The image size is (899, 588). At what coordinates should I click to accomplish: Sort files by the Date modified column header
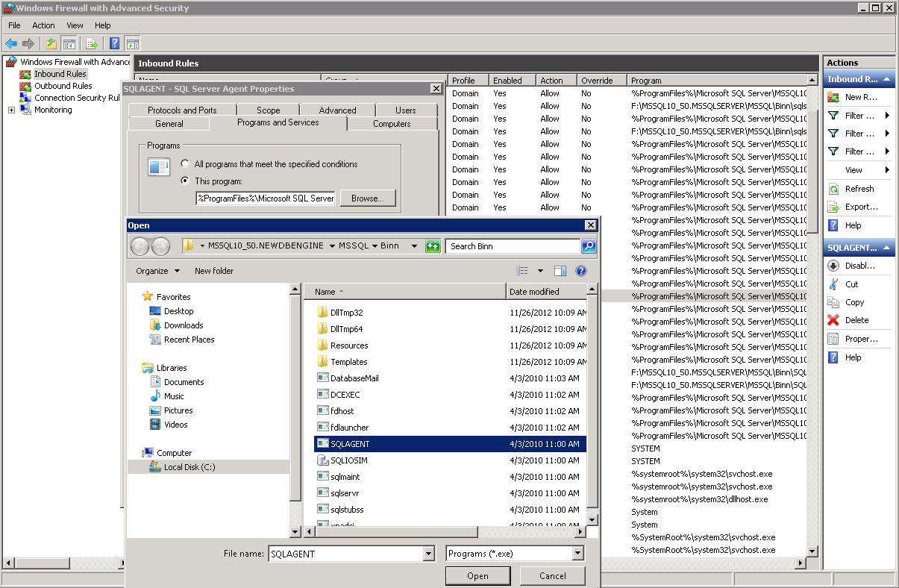point(547,292)
